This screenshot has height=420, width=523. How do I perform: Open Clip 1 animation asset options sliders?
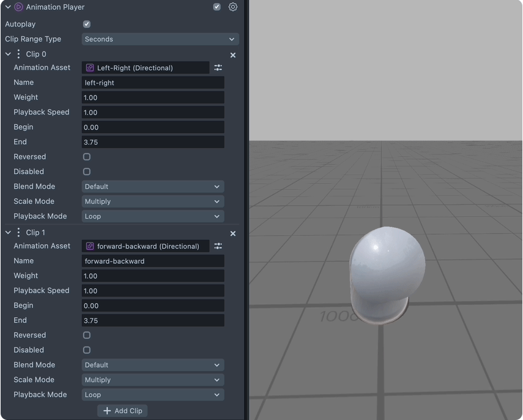coord(218,246)
